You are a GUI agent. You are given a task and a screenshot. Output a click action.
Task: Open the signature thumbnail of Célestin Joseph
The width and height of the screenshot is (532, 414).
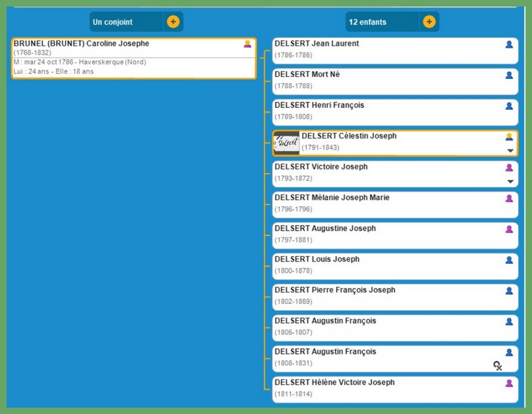pos(287,143)
